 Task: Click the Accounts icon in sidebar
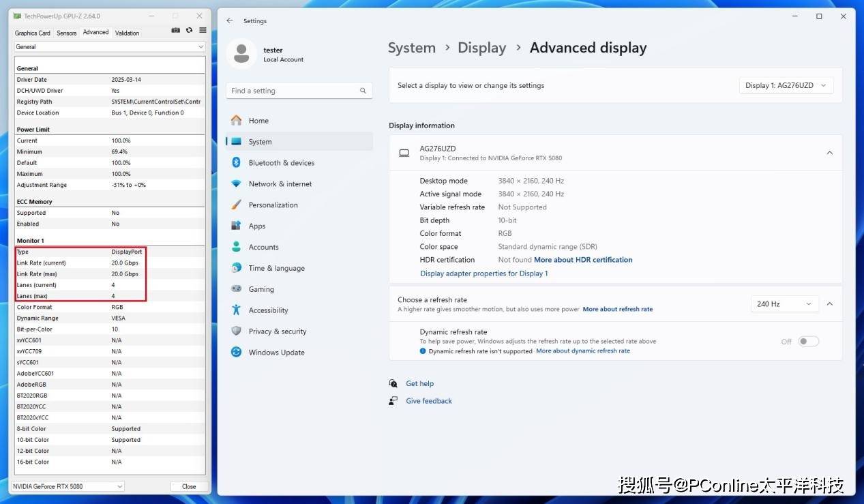[x=236, y=247]
